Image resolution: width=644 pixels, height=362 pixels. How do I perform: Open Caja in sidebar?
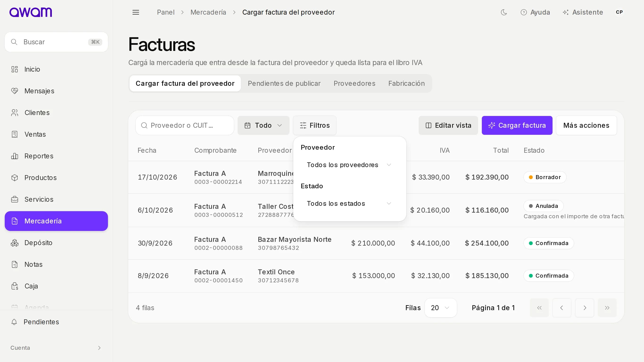coord(56,286)
